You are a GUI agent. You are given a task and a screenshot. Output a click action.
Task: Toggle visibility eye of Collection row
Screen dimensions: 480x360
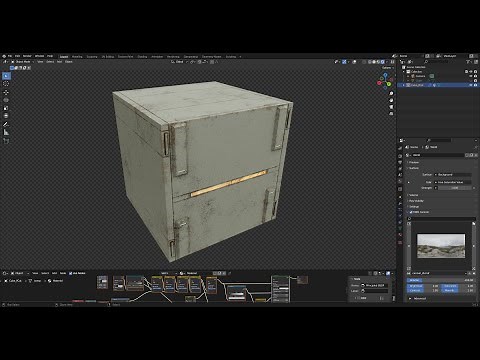tap(471, 71)
